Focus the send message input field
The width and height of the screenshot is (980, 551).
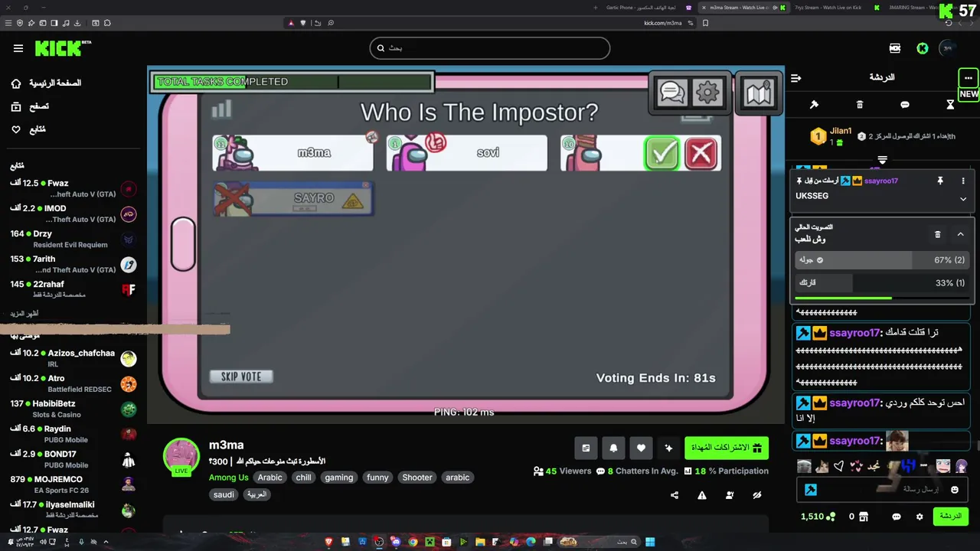(x=882, y=490)
